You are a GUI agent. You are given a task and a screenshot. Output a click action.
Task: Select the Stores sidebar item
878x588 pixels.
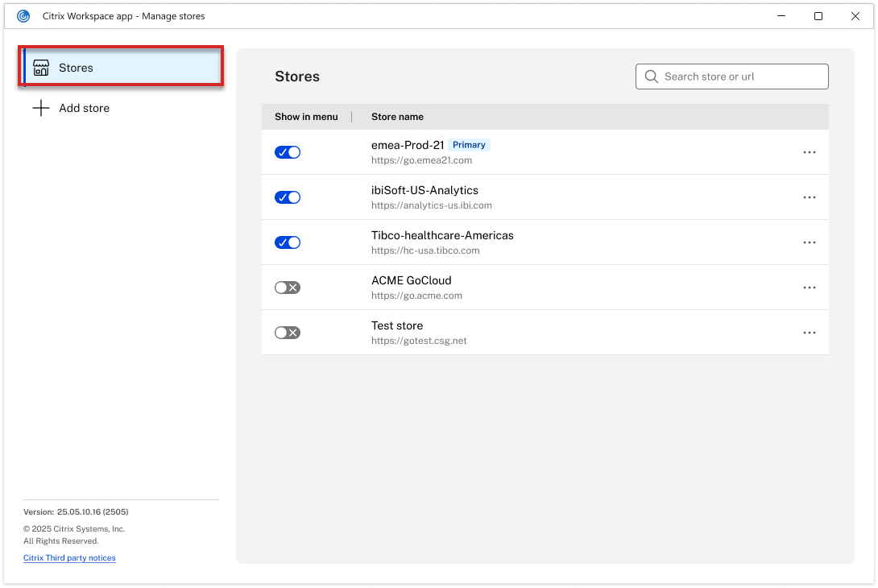[122, 67]
